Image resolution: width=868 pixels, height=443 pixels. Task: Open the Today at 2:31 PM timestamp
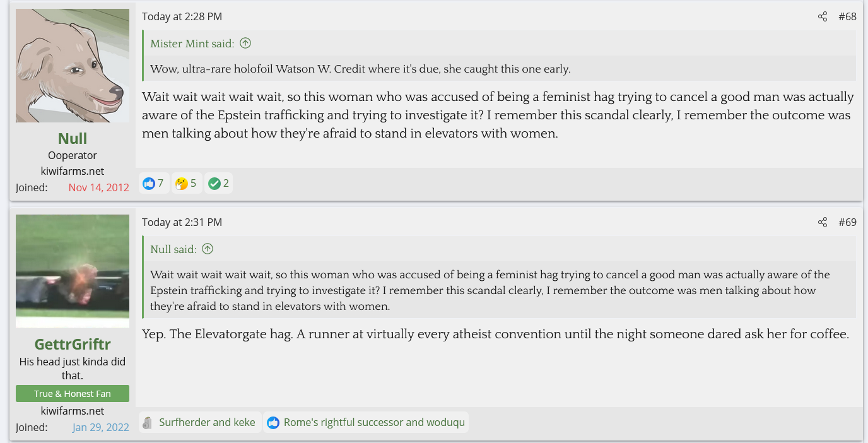point(182,222)
